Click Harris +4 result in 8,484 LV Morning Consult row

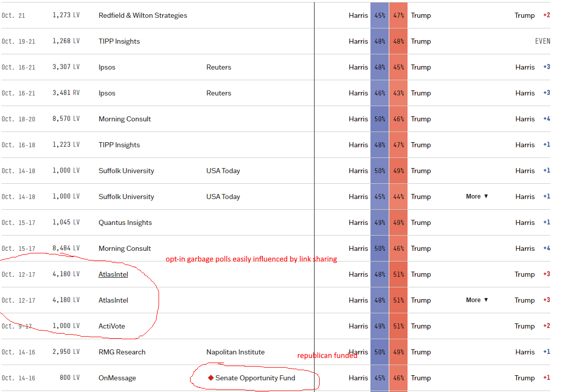(532, 248)
